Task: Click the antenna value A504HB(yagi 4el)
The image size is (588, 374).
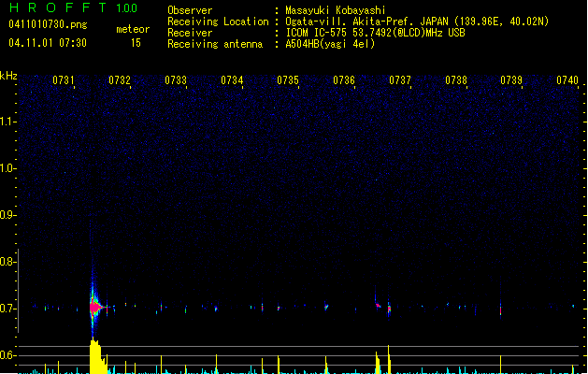Action: pyautogui.click(x=330, y=44)
